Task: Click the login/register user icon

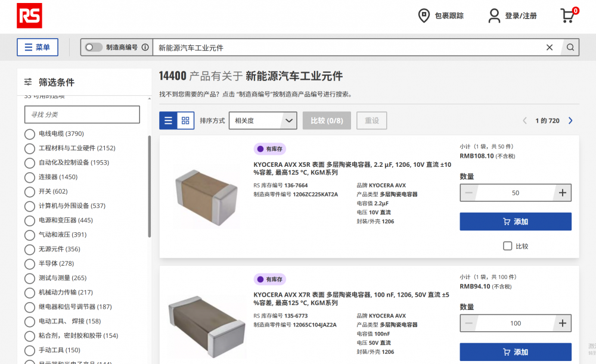Action: click(494, 15)
